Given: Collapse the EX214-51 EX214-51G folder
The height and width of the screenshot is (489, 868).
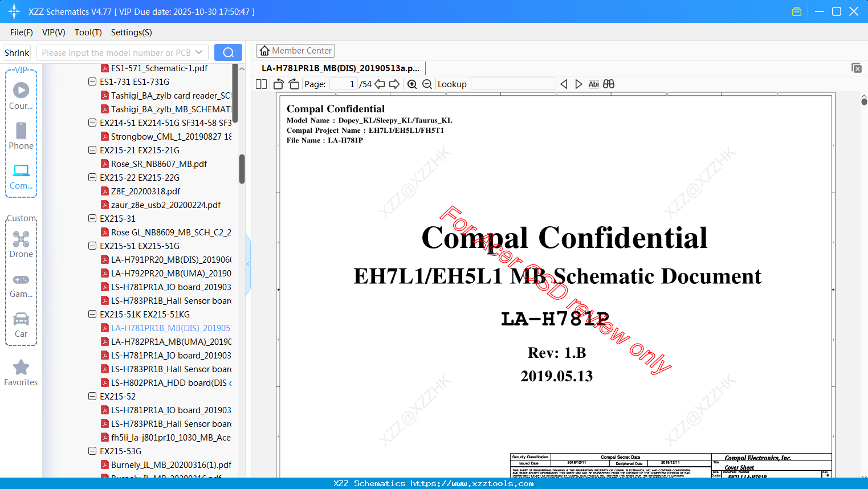Looking at the screenshot, I should (92, 123).
